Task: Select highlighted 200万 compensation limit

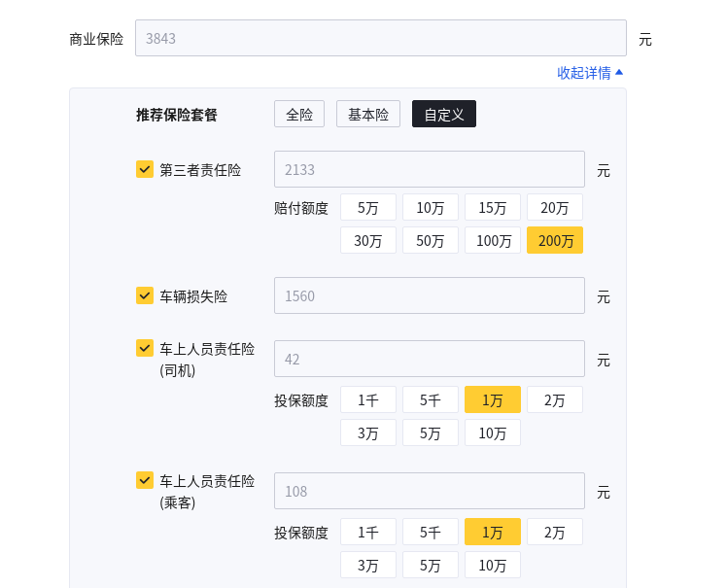Action: tap(555, 240)
